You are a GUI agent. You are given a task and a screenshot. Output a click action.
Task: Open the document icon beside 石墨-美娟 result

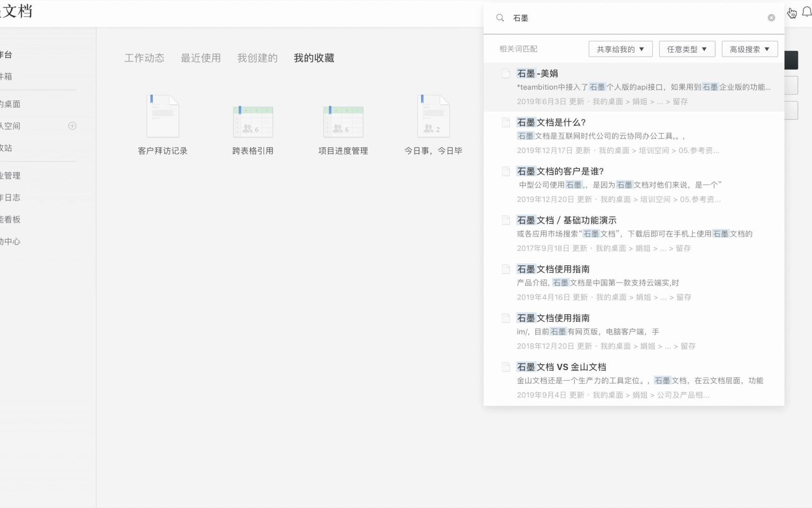click(x=506, y=73)
